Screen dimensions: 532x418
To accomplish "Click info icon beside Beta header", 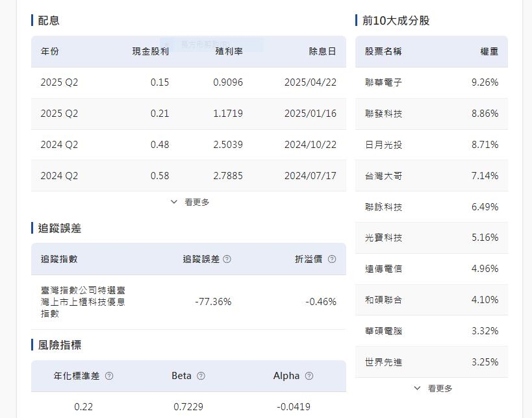I will tap(201, 376).
